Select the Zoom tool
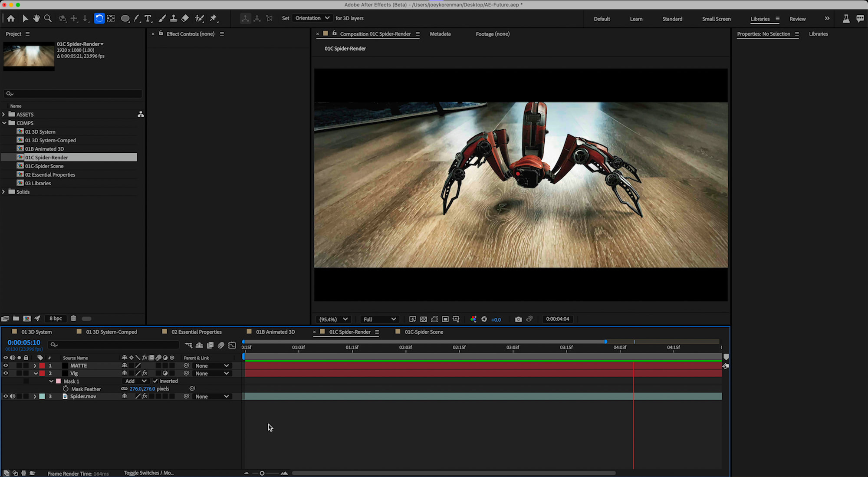868x477 pixels. [48, 18]
